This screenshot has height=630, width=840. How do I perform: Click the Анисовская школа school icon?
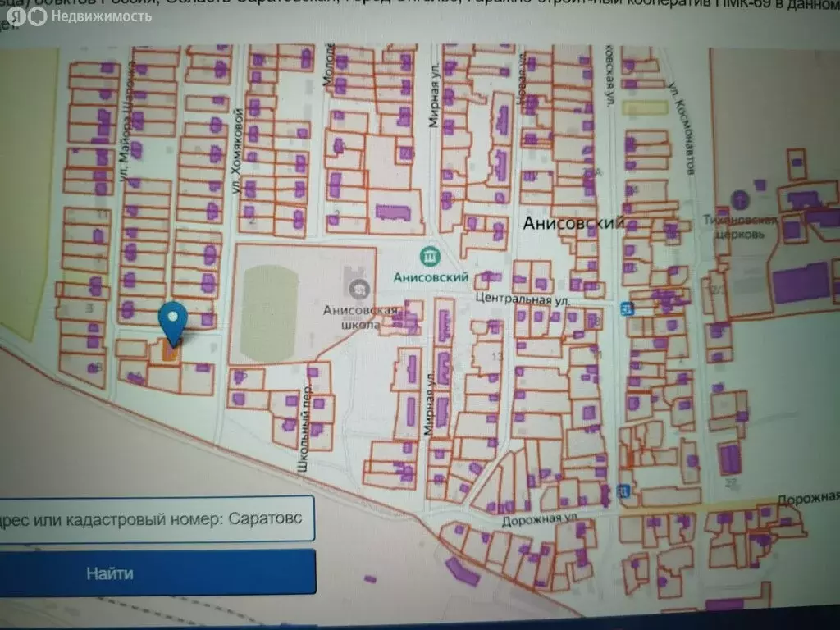[x=359, y=290]
